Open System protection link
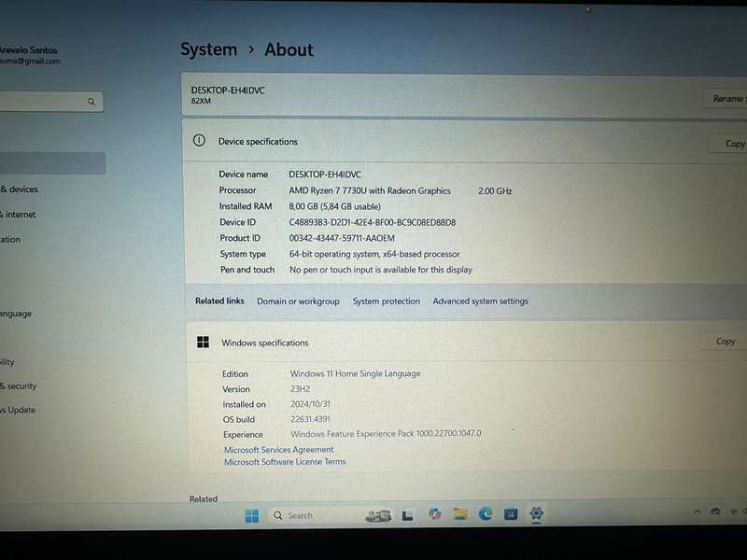Viewport: 747px width, 560px height. [x=386, y=301]
